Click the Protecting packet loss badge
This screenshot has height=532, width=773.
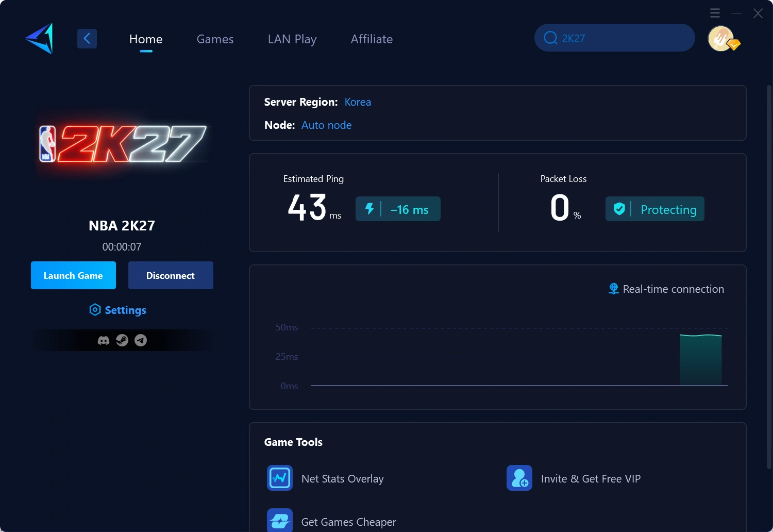pos(654,209)
